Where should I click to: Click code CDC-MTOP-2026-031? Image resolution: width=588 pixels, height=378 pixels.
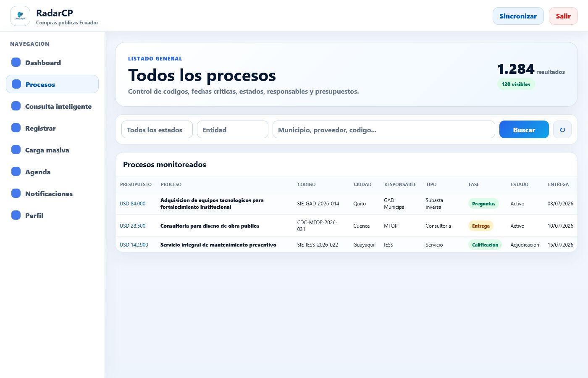(317, 226)
